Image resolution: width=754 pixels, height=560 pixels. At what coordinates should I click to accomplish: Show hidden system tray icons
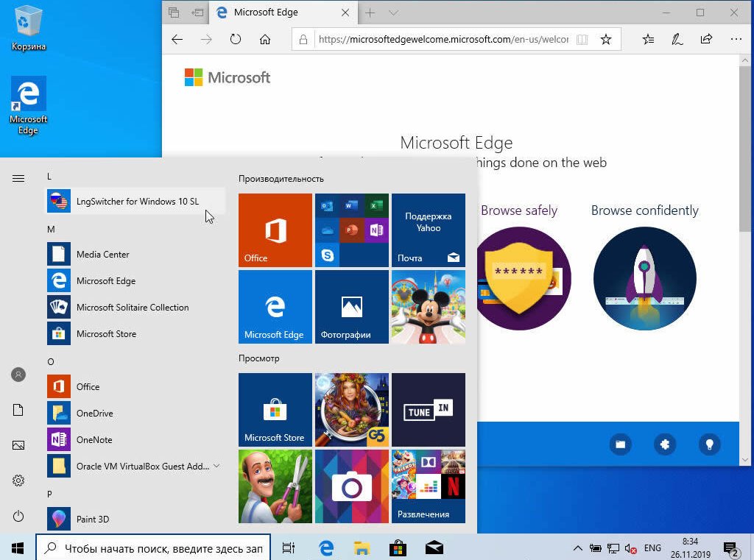[x=578, y=548]
